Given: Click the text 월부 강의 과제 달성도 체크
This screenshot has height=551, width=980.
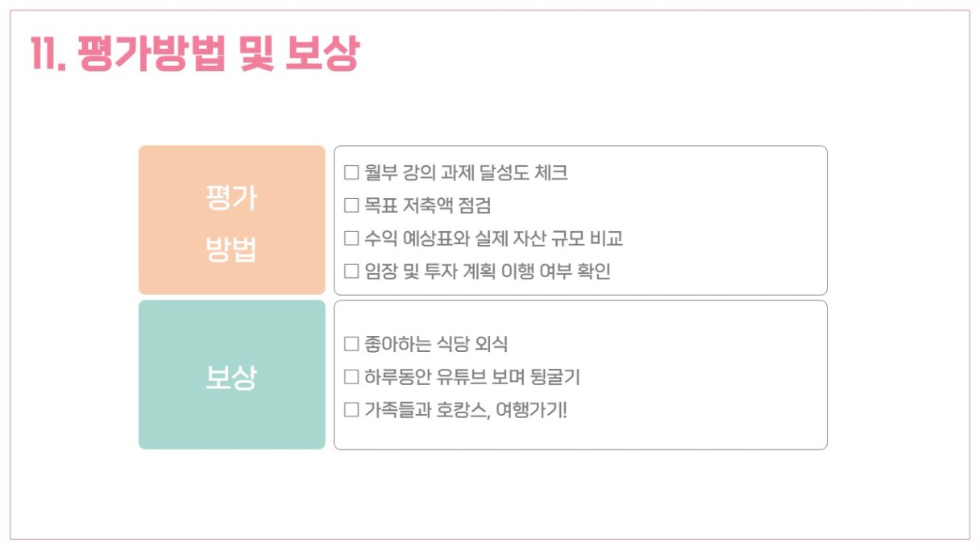Looking at the screenshot, I should (x=466, y=172).
